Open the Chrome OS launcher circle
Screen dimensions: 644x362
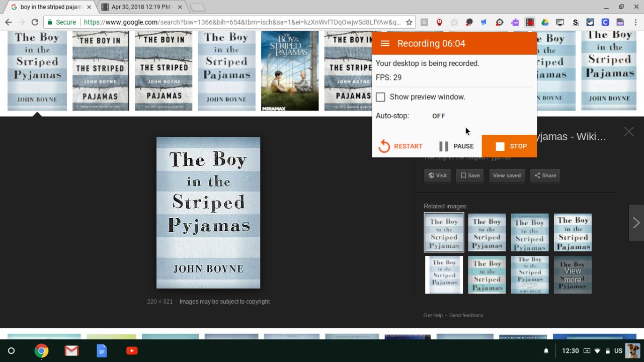[11, 351]
